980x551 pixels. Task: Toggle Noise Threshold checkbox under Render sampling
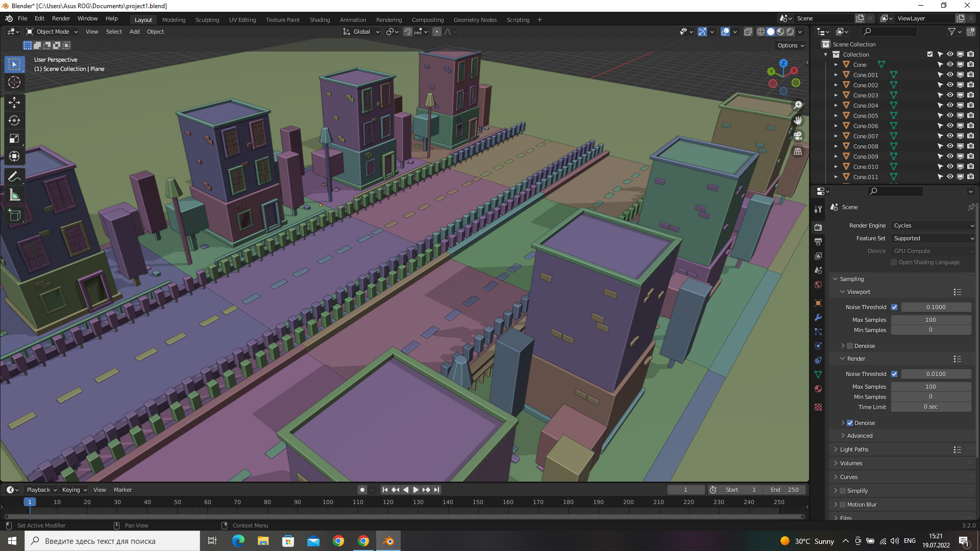click(895, 374)
